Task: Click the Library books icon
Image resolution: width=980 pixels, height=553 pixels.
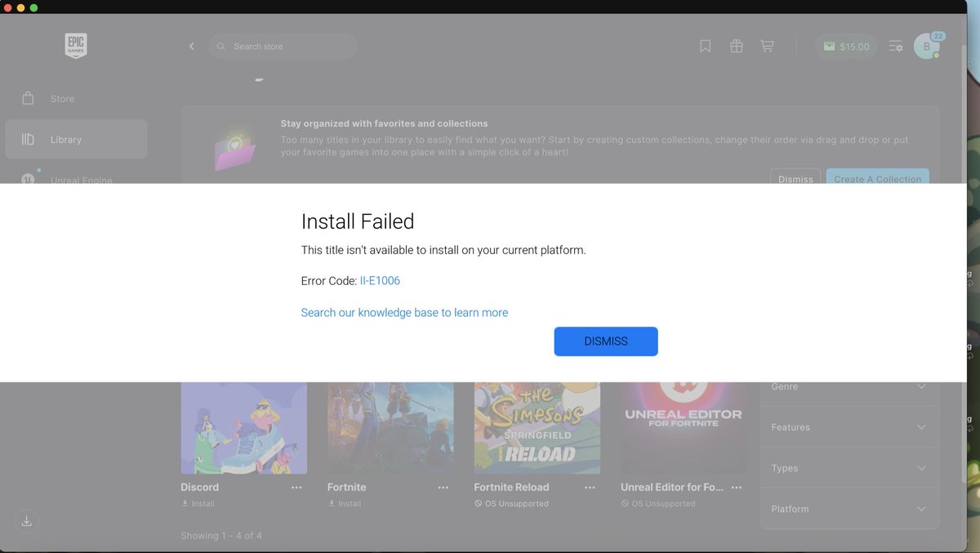Action: [x=28, y=140]
